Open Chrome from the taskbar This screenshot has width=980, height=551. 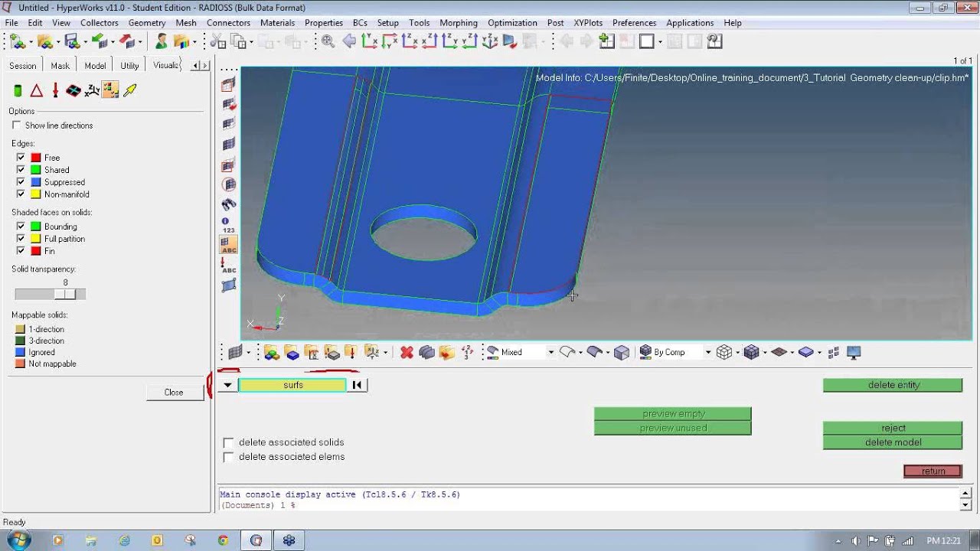(223, 540)
